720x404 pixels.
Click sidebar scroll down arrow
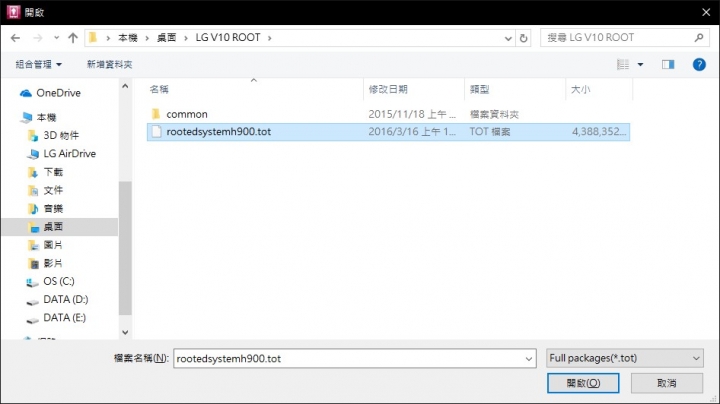(125, 332)
